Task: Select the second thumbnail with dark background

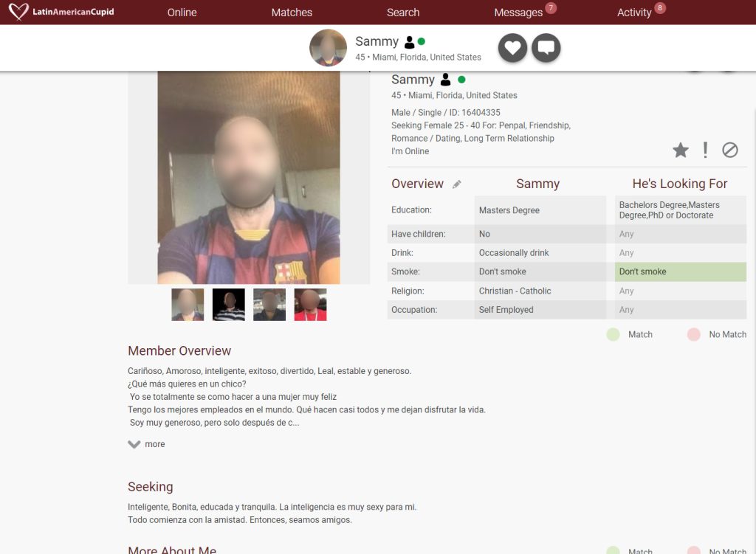Action: point(229,305)
